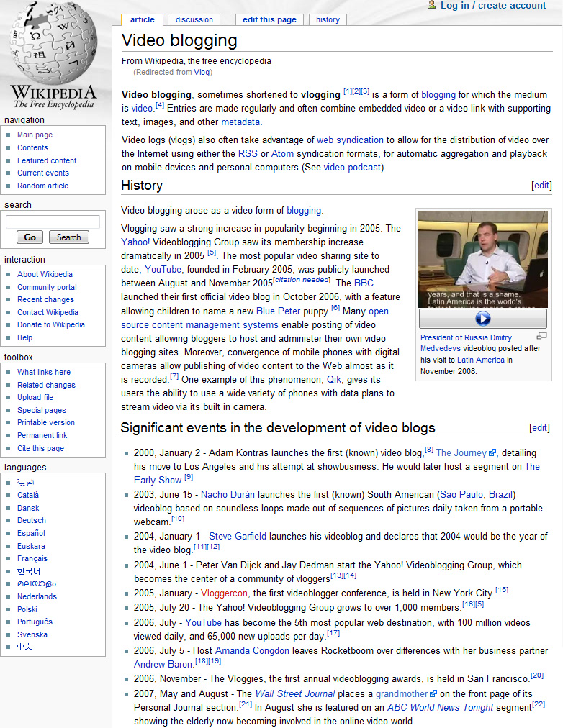Viewport: 563px width, 728px height.
Task: Open Related changes in toolbox
Action: (46, 385)
